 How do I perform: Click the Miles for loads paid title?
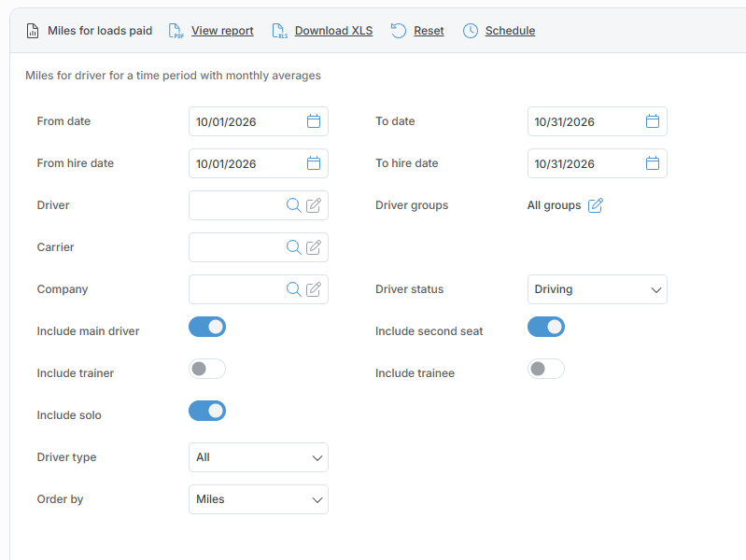[x=100, y=31]
